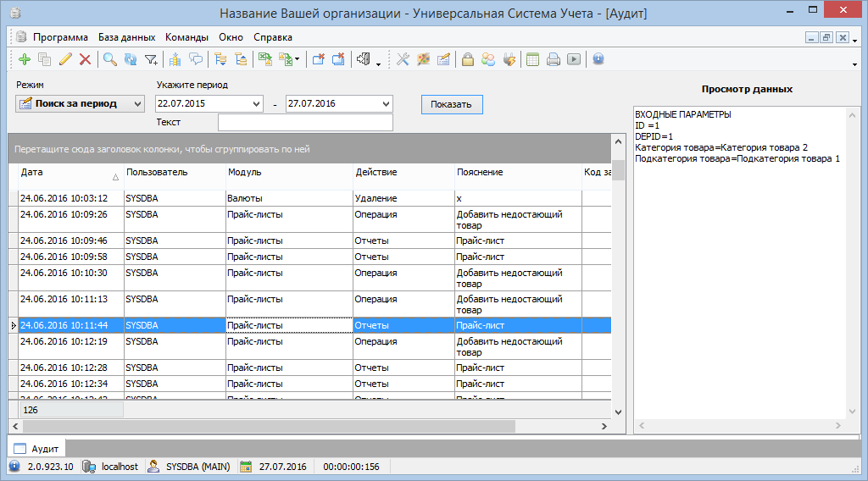Viewport: 868px width, 481px height.
Task: Click the Refresh arrows icon in toolbar
Action: pos(130,59)
